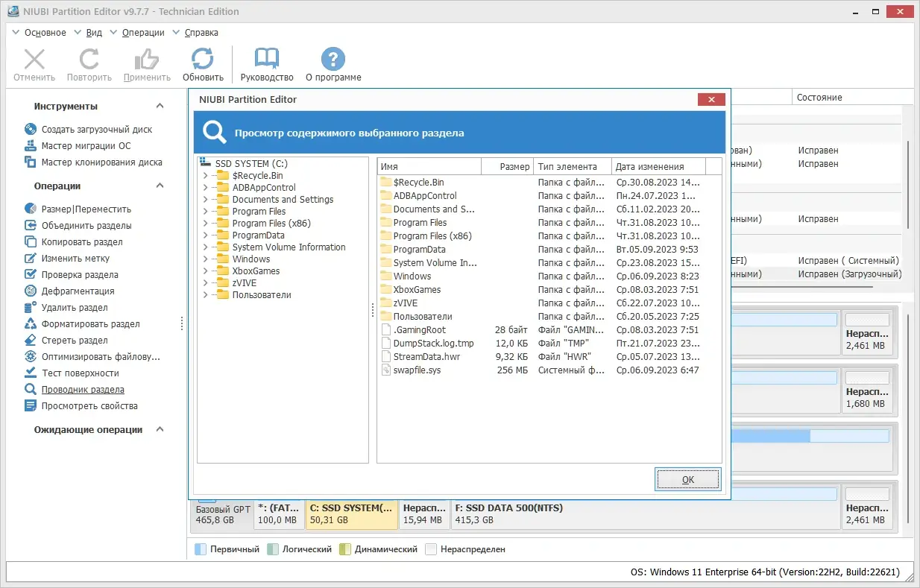This screenshot has width=920, height=588.
Task: Click the Дефрагментация icon
Action: point(31,291)
